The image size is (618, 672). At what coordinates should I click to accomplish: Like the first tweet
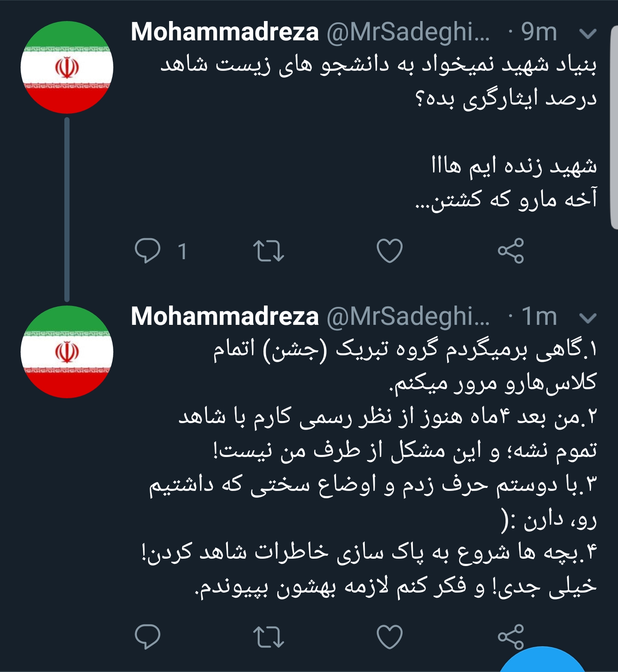coord(389,251)
